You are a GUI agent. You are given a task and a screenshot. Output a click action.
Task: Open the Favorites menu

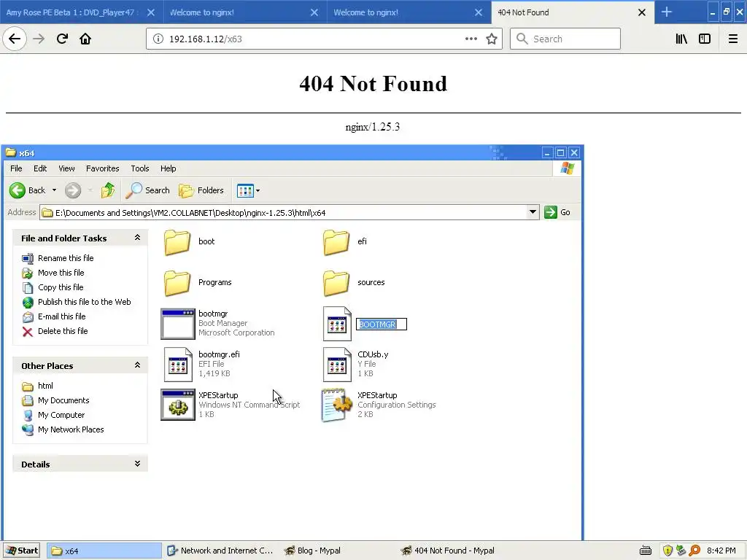[102, 168]
